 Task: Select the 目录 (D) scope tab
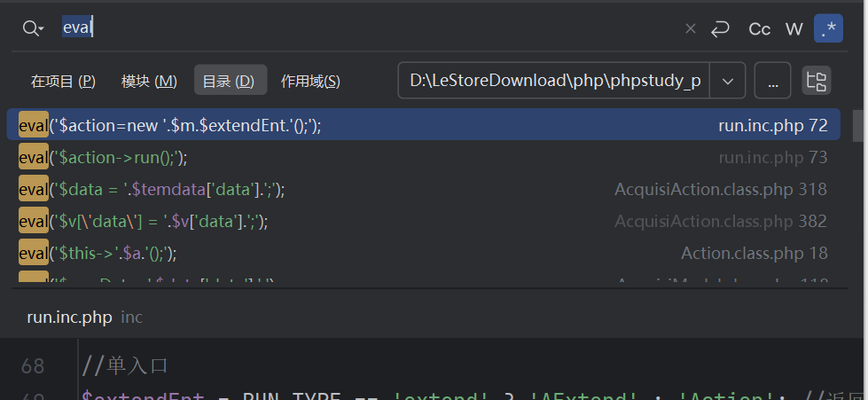tap(229, 81)
